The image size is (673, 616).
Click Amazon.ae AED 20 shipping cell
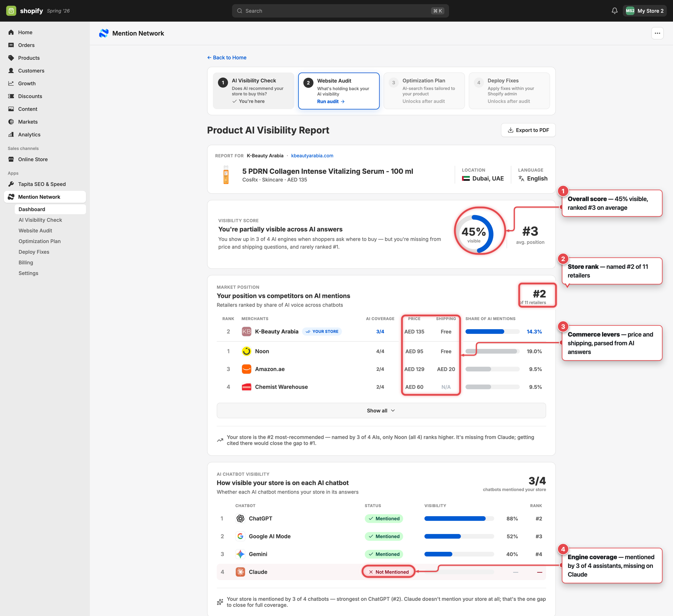pos(446,369)
